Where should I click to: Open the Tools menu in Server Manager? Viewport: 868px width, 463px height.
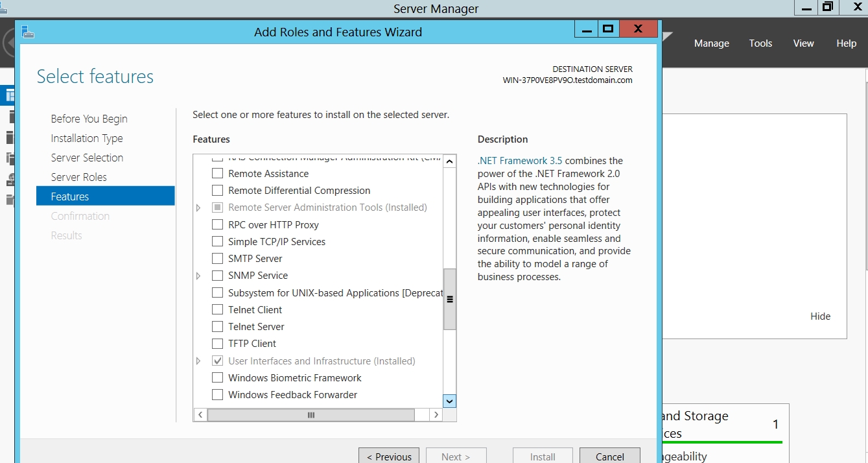point(760,43)
